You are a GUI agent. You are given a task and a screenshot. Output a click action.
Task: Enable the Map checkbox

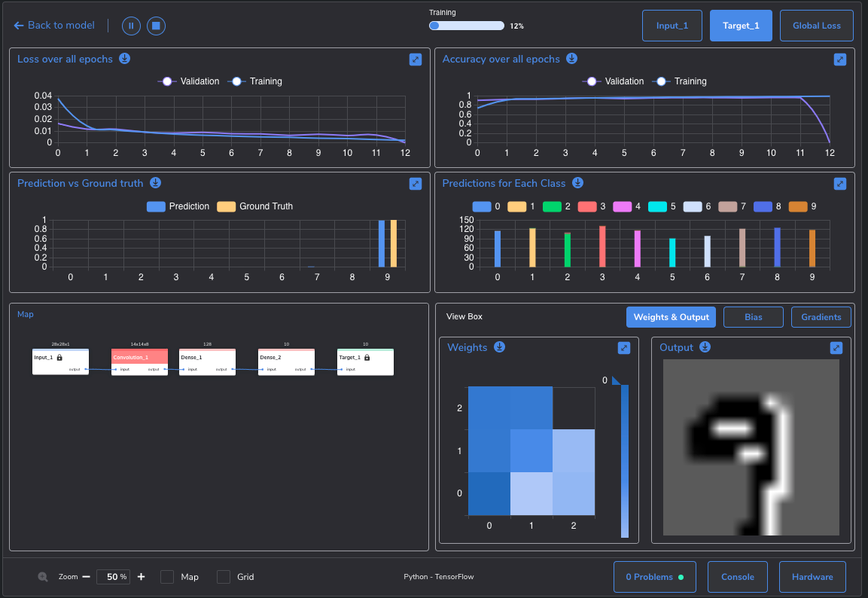[167, 577]
